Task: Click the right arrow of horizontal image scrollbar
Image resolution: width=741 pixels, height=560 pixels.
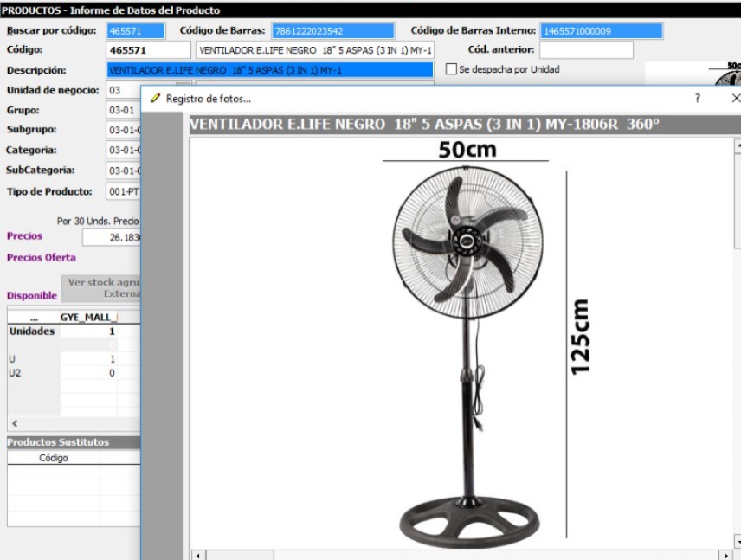Action: (725, 555)
